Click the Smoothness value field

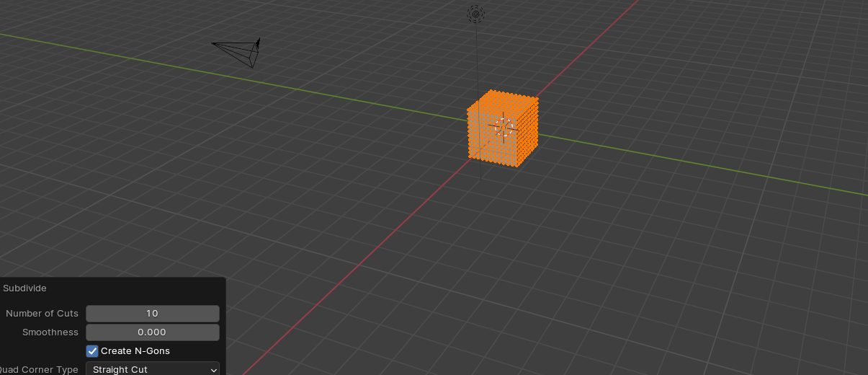[x=153, y=332]
